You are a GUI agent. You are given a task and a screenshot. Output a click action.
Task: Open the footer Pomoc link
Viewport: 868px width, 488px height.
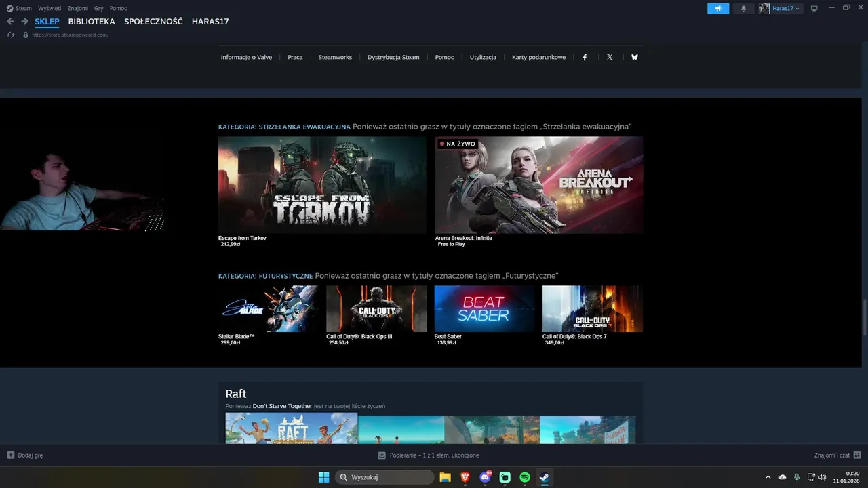coord(444,57)
